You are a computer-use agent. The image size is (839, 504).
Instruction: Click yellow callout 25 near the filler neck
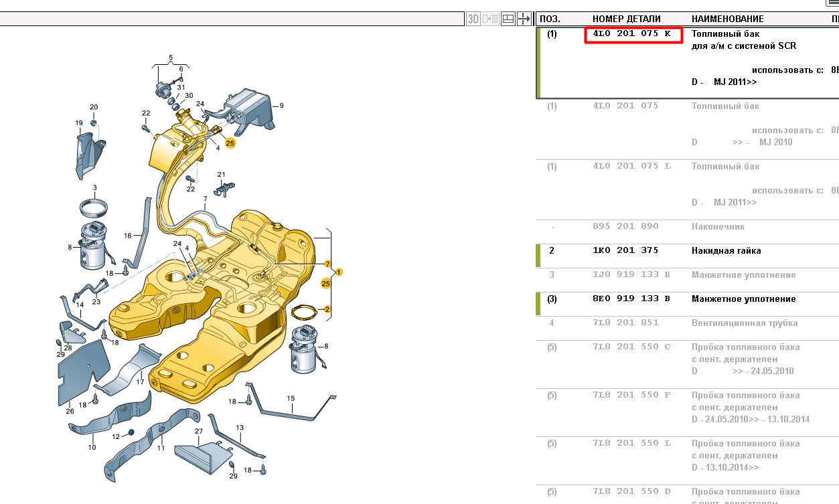click(230, 143)
